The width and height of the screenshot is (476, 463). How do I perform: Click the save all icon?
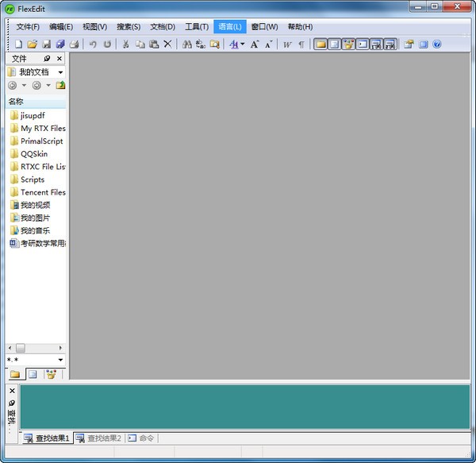click(60, 44)
